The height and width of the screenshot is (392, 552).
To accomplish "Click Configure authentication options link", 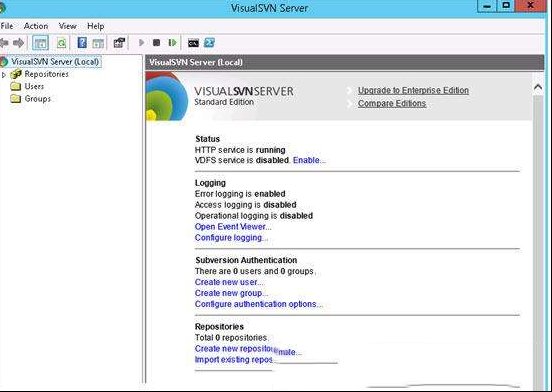I will pyautogui.click(x=258, y=304).
